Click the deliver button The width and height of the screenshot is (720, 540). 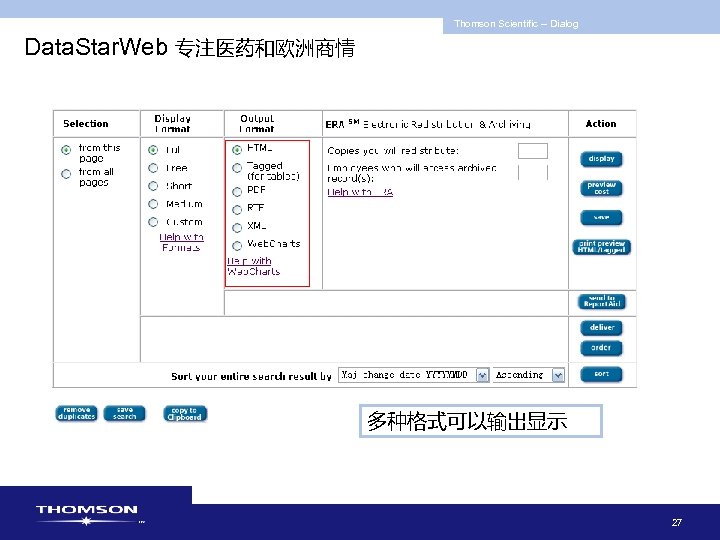tap(601, 327)
